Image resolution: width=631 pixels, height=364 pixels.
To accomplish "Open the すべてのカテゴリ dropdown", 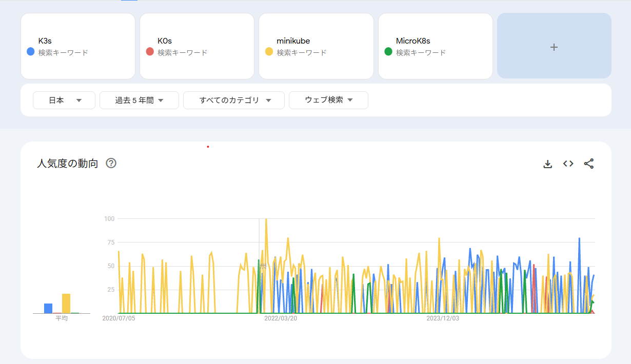I will tap(234, 100).
